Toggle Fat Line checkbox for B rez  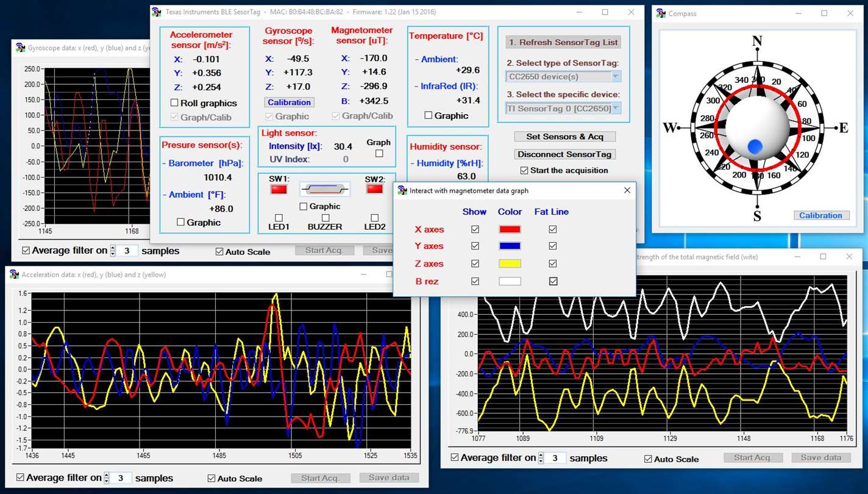pos(553,281)
